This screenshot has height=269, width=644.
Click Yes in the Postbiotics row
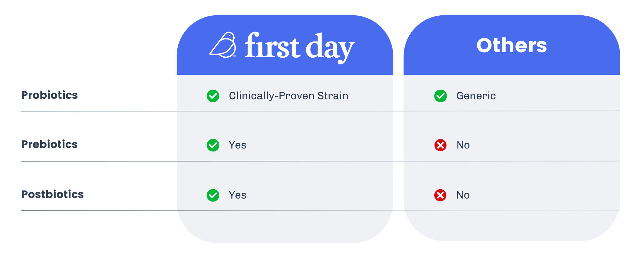pos(237,195)
